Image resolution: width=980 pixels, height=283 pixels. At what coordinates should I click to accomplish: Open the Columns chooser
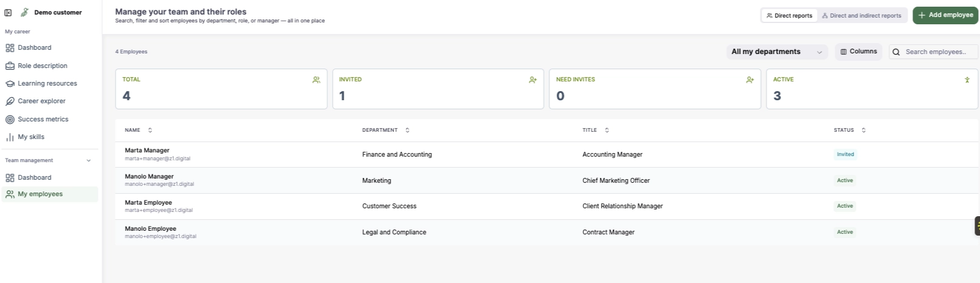coord(858,52)
